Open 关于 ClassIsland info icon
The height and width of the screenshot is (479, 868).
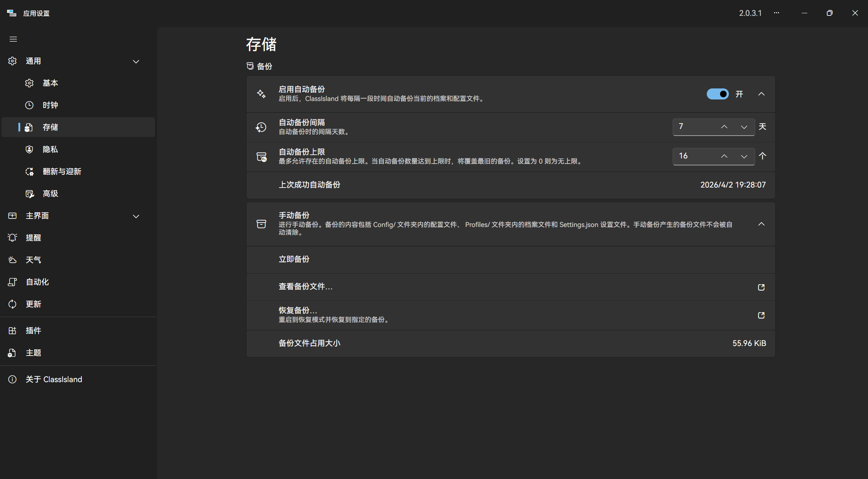tap(13, 379)
